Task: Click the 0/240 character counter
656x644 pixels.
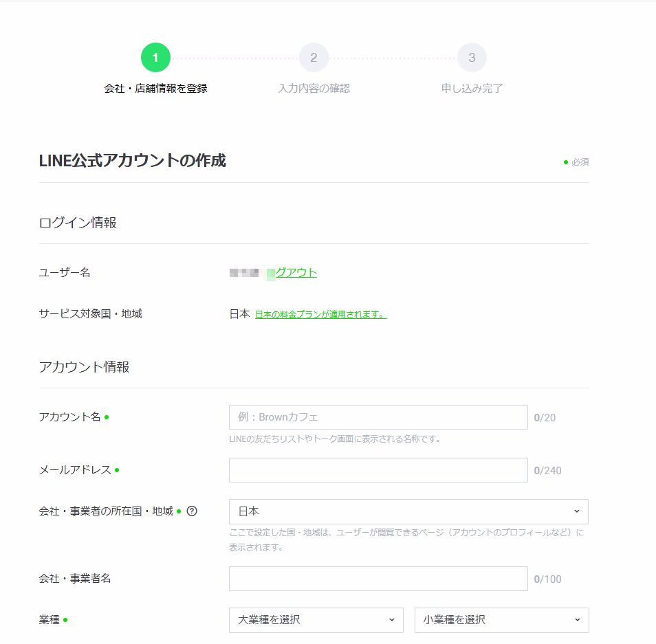Action: click(547, 471)
